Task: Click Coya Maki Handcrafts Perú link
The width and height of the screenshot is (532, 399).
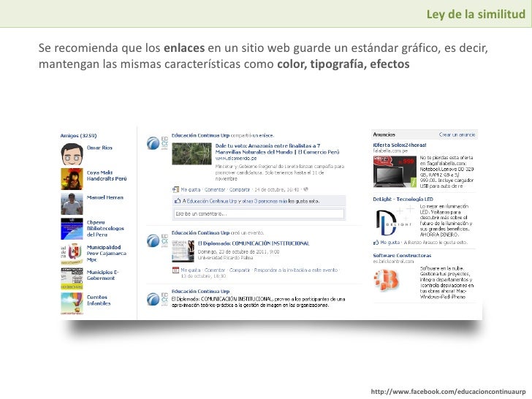Action: 107,175
